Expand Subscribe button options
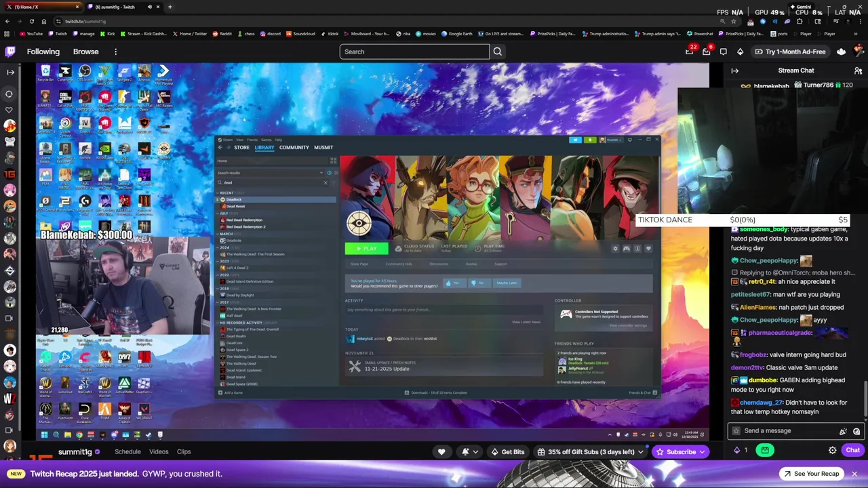Viewport: 868px width, 488px height. point(703,452)
